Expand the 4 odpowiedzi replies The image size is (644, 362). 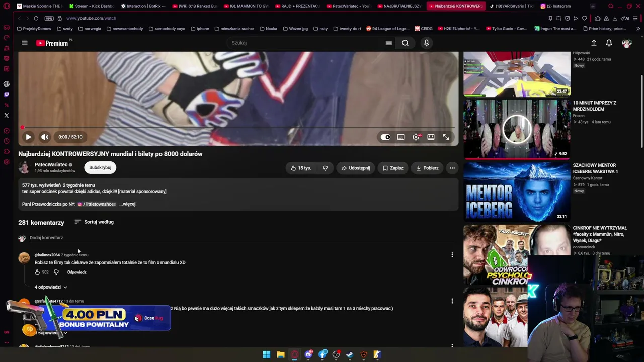(51, 287)
